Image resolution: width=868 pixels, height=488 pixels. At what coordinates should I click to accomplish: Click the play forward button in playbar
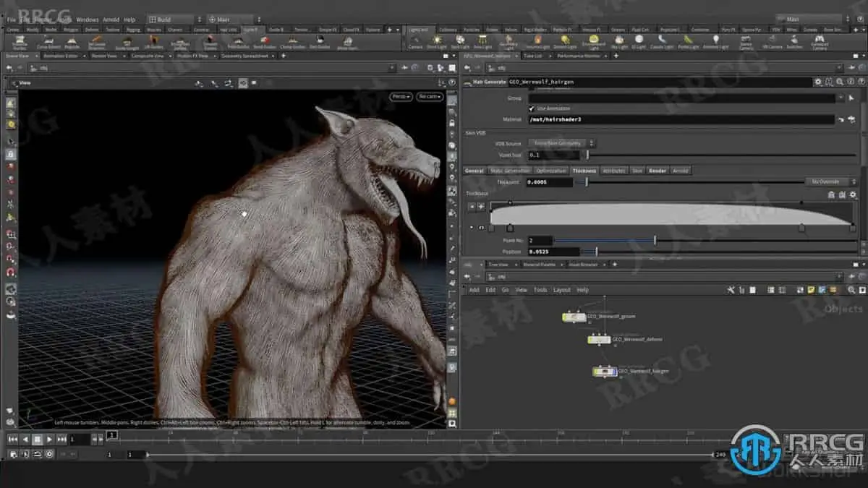pos(49,439)
